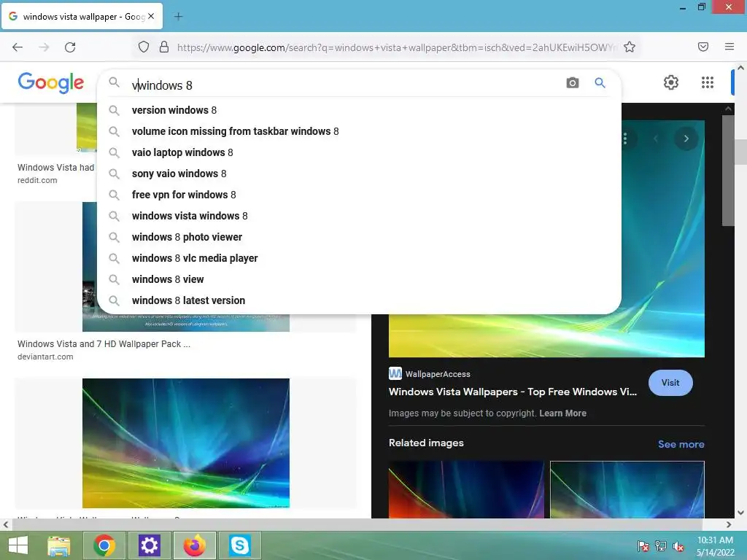Click the deviantart.com source text

[45, 357]
